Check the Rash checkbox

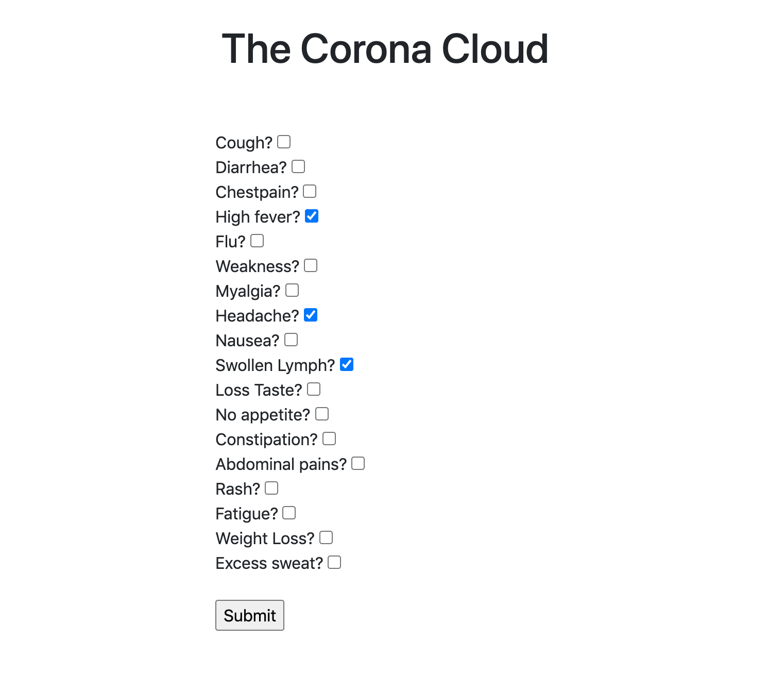coord(271,488)
